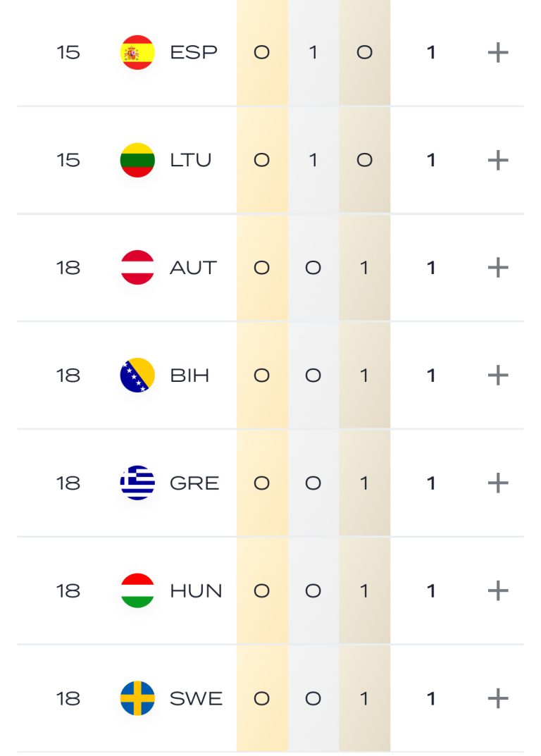Expand the SWE row plus icon
The height and width of the screenshot is (756, 541).
(498, 698)
